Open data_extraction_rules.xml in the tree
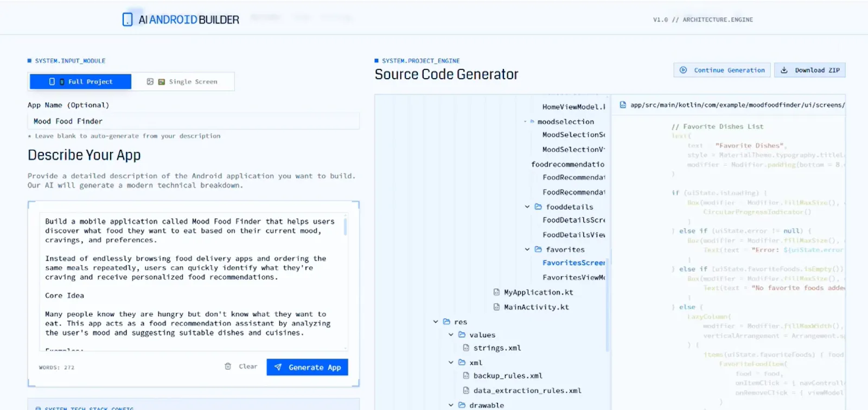This screenshot has height=410, width=868. (527, 390)
